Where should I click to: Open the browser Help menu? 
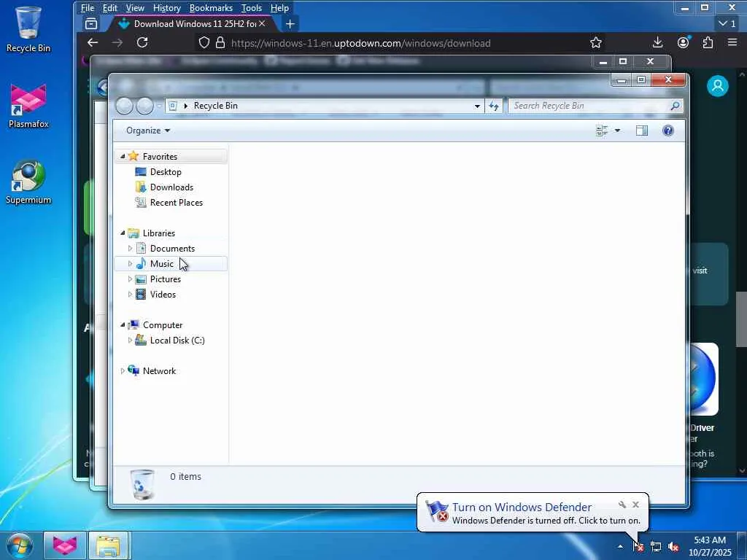point(279,8)
